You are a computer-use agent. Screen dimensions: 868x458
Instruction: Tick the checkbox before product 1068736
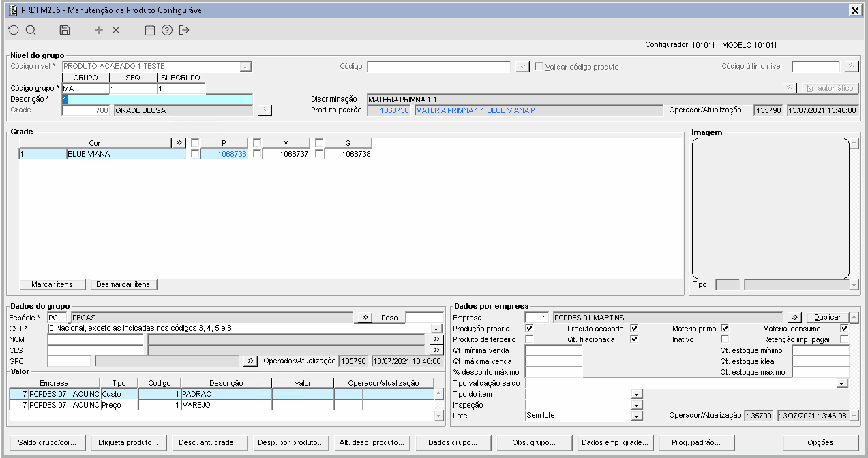196,155
